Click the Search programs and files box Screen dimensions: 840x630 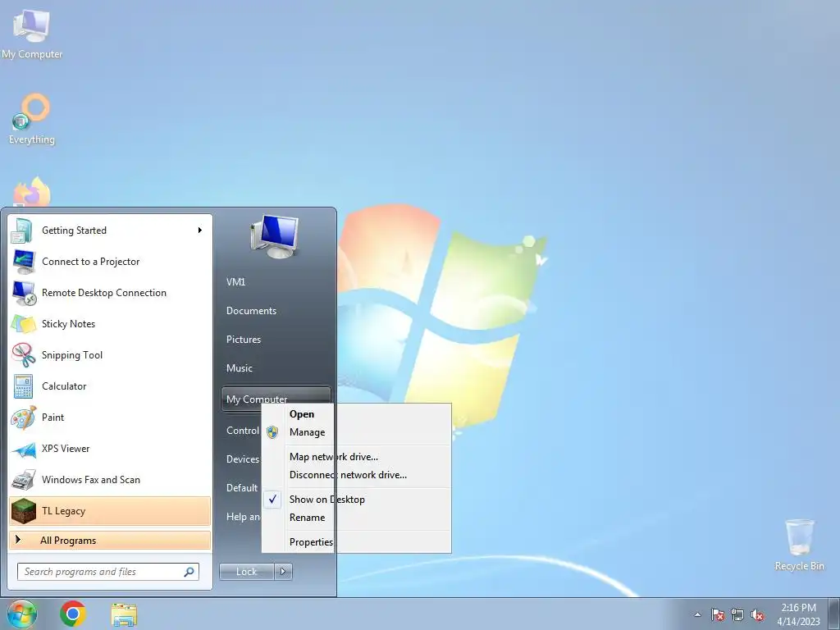107,572
